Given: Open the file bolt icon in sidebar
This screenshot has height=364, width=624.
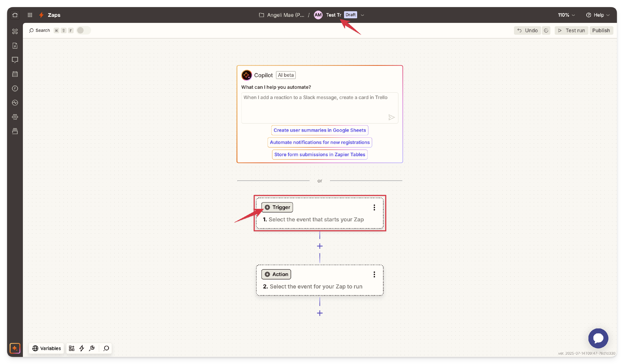Looking at the screenshot, I should point(15,46).
